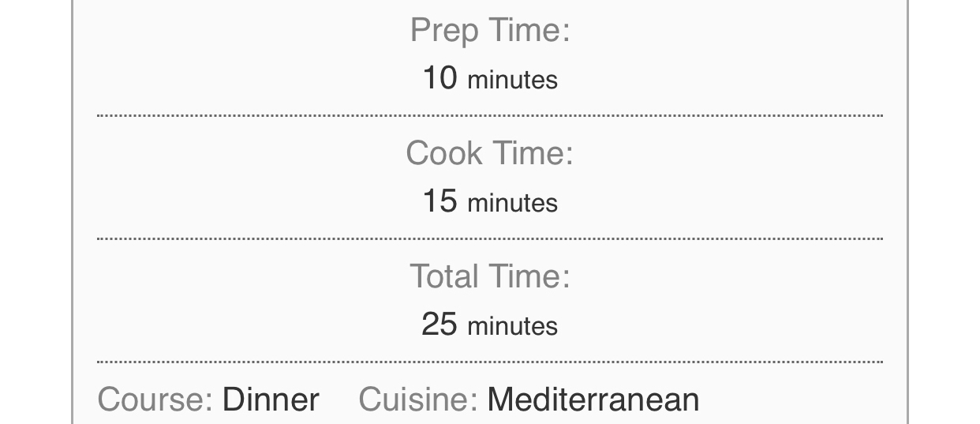Click the Course label

click(x=155, y=400)
